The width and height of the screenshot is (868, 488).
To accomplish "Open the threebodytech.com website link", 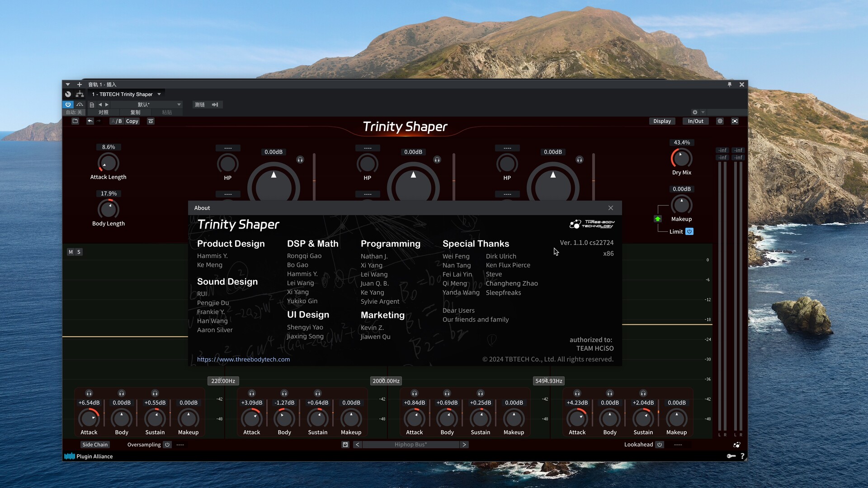I will 243,359.
